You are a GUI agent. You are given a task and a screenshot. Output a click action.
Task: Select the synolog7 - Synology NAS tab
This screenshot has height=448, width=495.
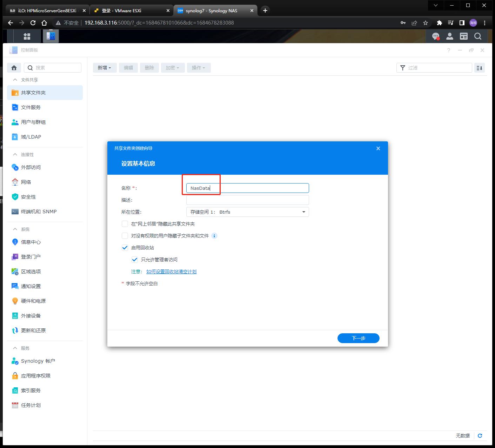click(x=216, y=11)
